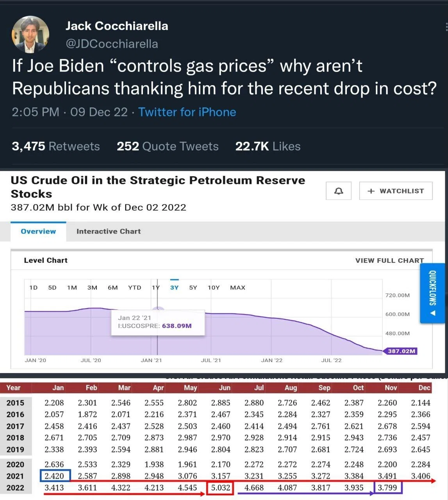Click the notification bell icon button
448x500 pixels.
[x=339, y=191]
